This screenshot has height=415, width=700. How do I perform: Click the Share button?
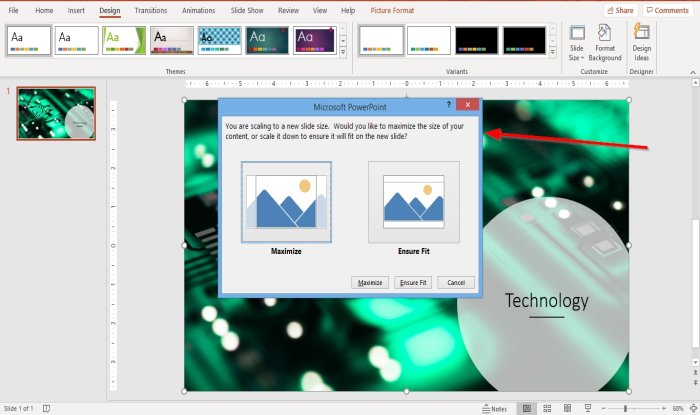(x=621, y=10)
